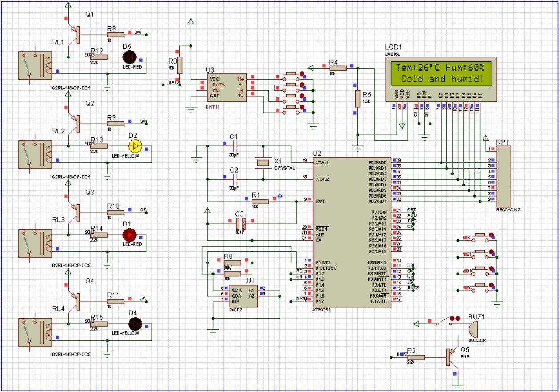The width and height of the screenshot is (560, 392).
Task: Click the RL1 relay symbol
Action: 34,65
